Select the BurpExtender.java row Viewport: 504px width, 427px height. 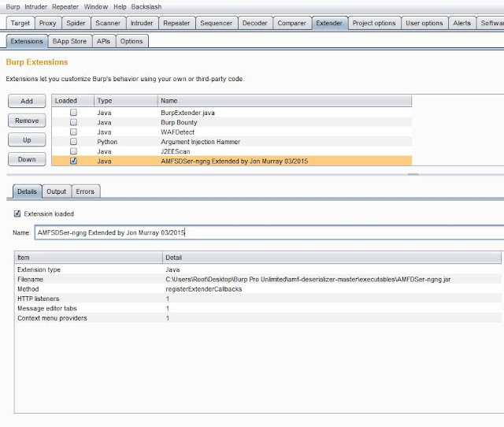[232, 113]
